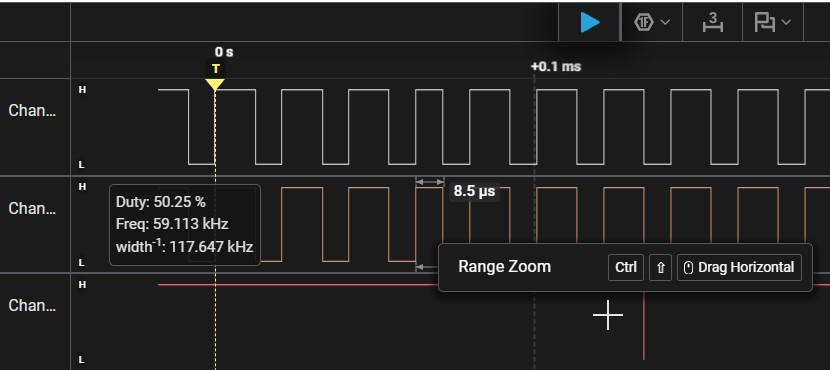Click the Freq: 59.113 kHz readout
Viewport: 830px width, 370px height.
172,224
